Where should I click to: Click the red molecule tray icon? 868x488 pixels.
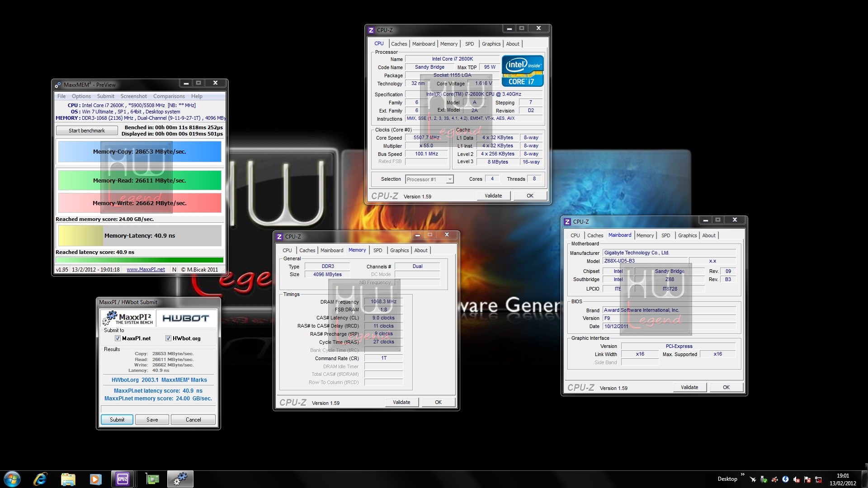coord(774,479)
